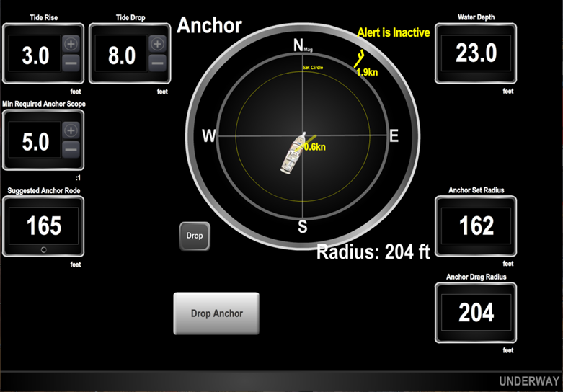Click the small circle indicator under 165

coord(44,249)
